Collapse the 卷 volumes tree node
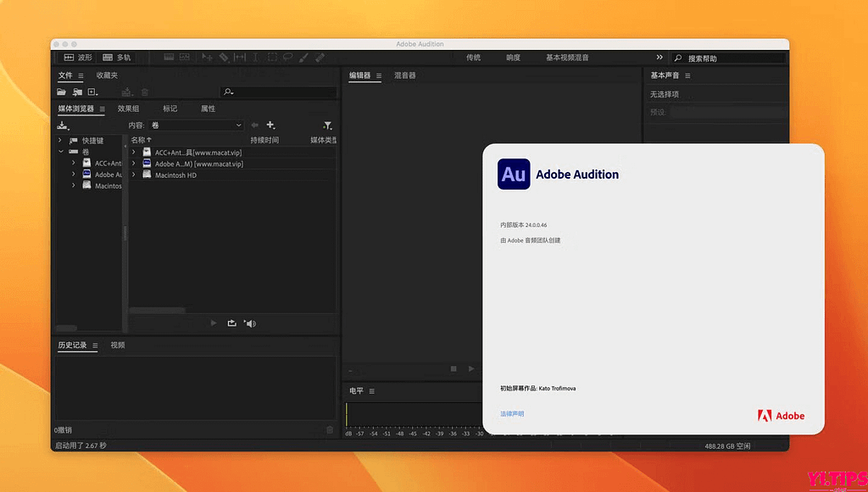The width and height of the screenshot is (868, 492). click(61, 152)
